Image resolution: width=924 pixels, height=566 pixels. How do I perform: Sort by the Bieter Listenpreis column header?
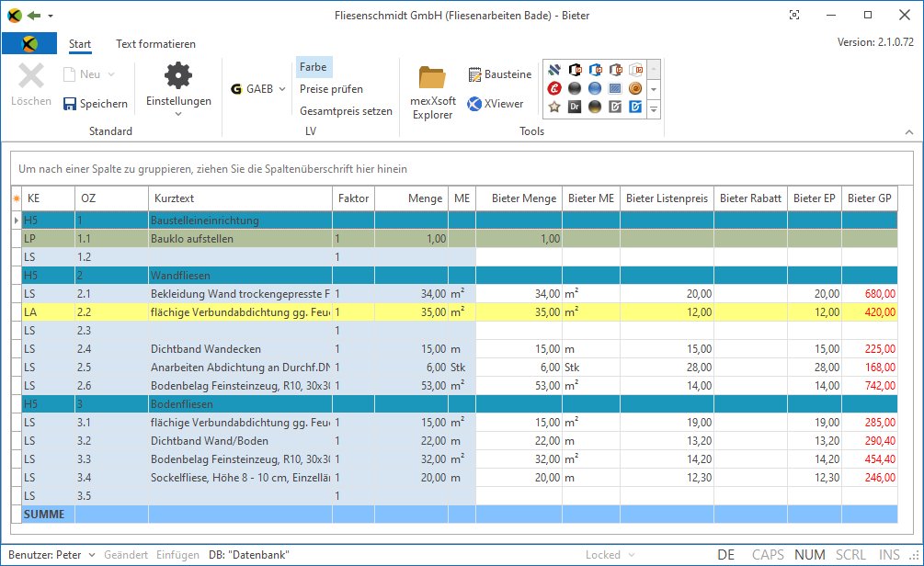[667, 198]
